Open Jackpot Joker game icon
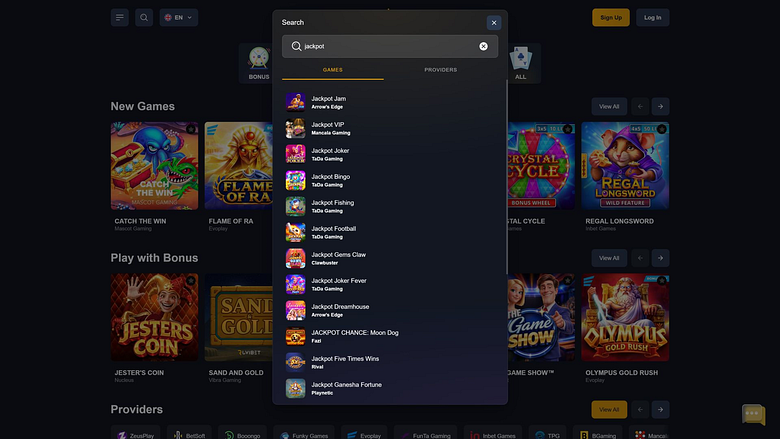Screen dimensions: 780x439 pos(295,154)
